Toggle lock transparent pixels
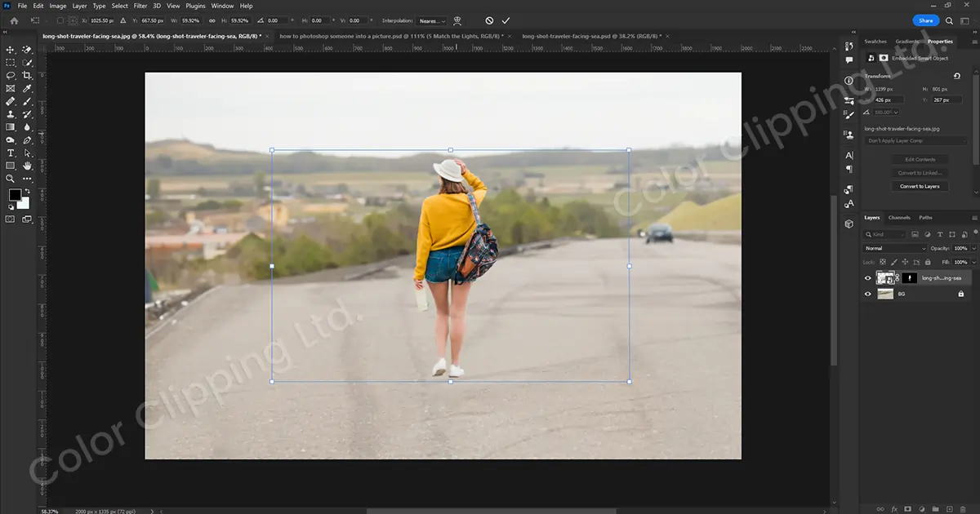 (882, 262)
